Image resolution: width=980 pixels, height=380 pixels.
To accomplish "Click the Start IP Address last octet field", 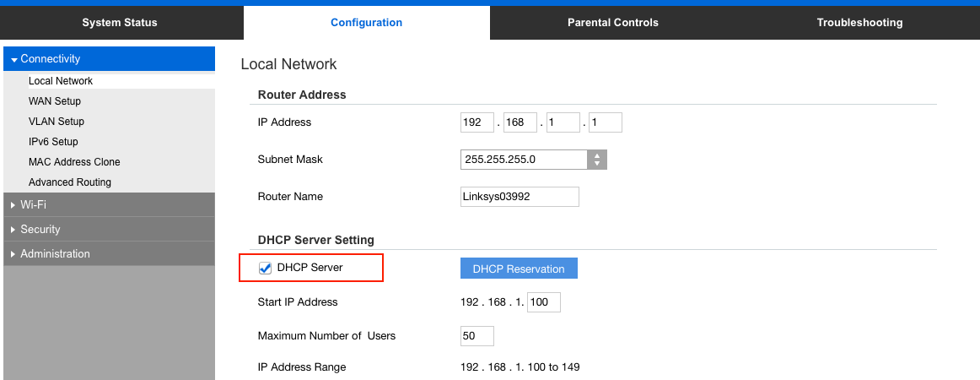I will point(544,301).
